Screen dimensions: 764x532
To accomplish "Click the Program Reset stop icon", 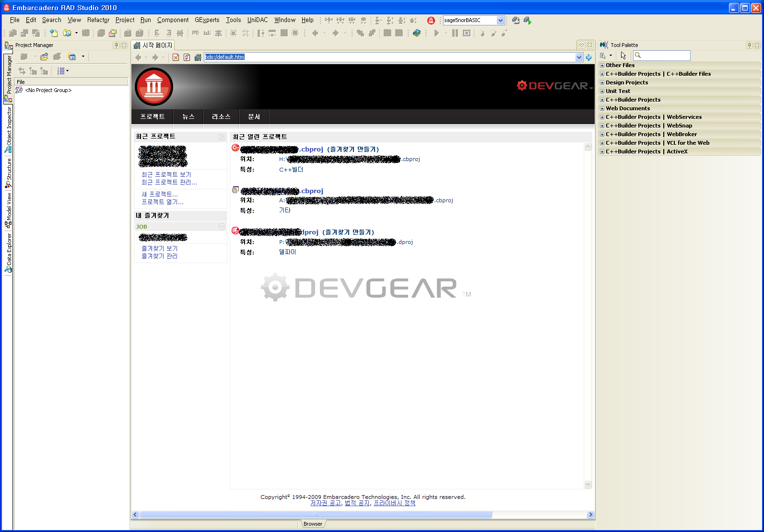I will (x=466, y=33).
